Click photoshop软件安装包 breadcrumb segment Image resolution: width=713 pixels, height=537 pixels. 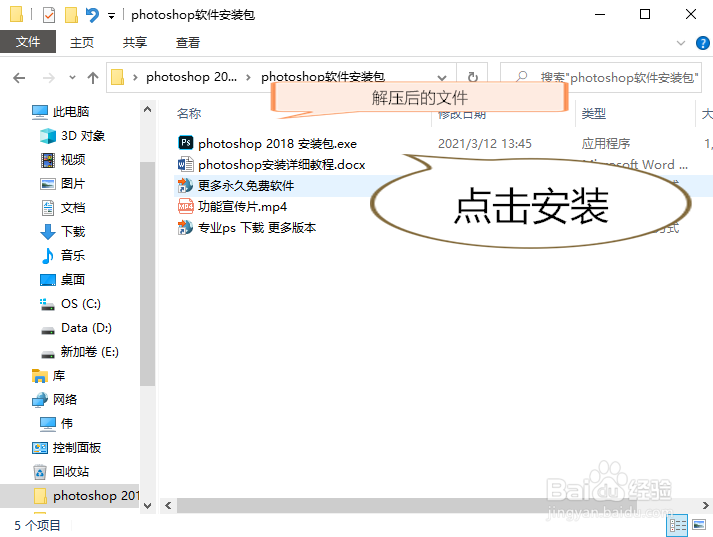323,77
